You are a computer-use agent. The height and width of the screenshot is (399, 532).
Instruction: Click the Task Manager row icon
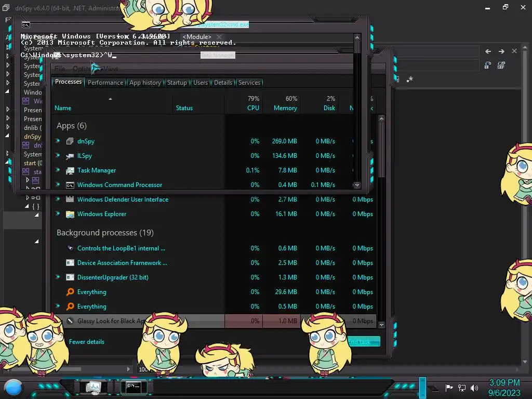point(70,170)
